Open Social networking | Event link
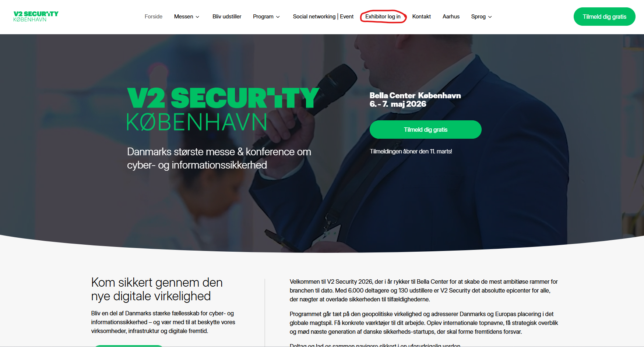The image size is (644, 347). pos(323,17)
